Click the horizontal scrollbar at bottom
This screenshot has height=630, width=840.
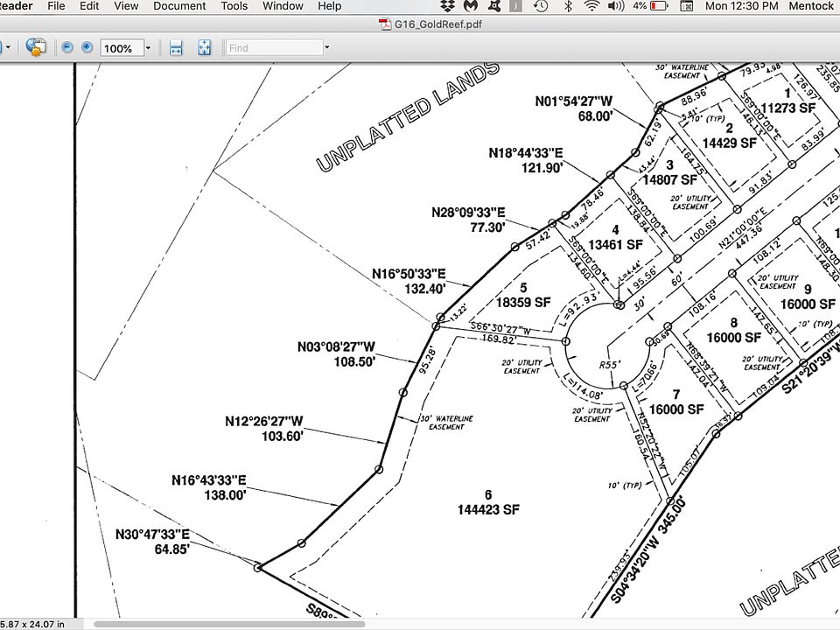229,624
